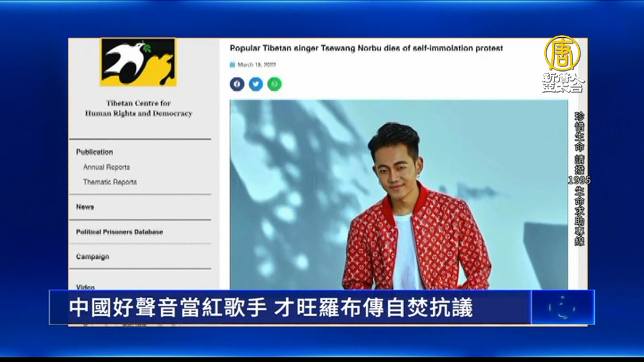The image size is (644, 362).
Task: Select the Campaign sidebar item
Action: [93, 257]
